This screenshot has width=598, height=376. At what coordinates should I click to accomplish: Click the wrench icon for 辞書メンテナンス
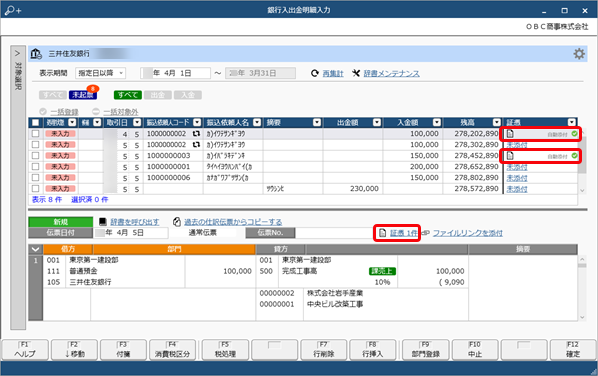click(x=356, y=73)
